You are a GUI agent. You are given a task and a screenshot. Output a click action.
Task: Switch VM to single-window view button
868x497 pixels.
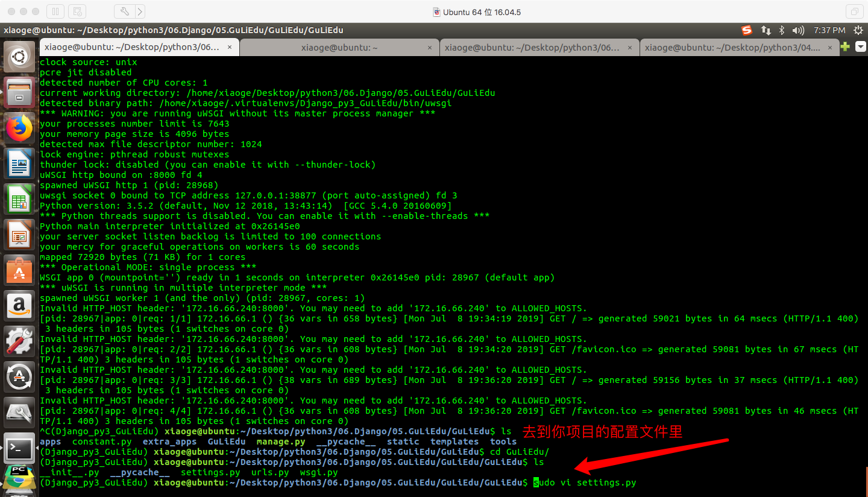pos(854,11)
